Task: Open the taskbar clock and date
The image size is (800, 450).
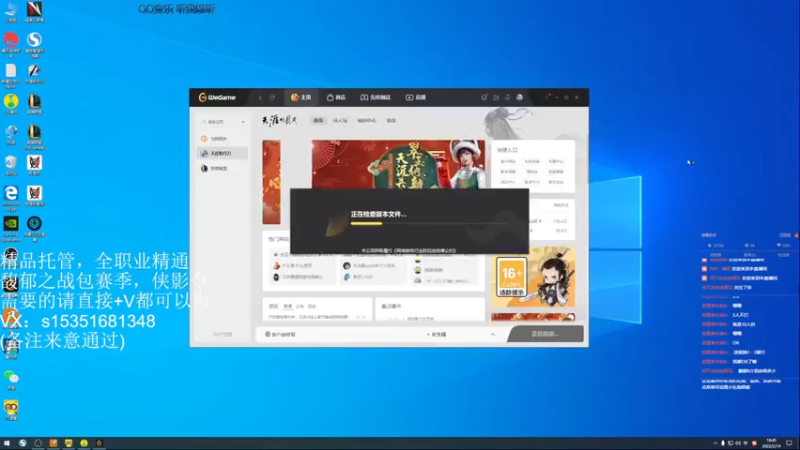Action: (771, 443)
